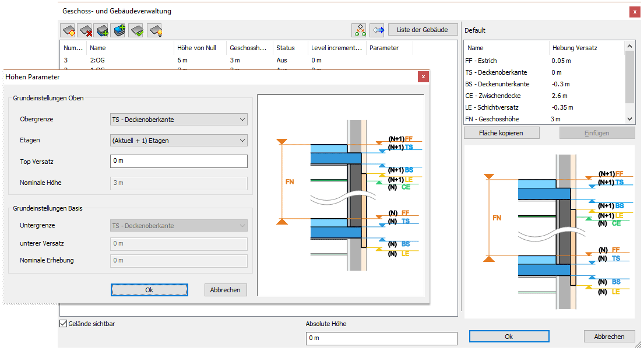This screenshot has width=644, height=350.
Task: Click the Nominale Erhebung field
Action: pos(179,260)
